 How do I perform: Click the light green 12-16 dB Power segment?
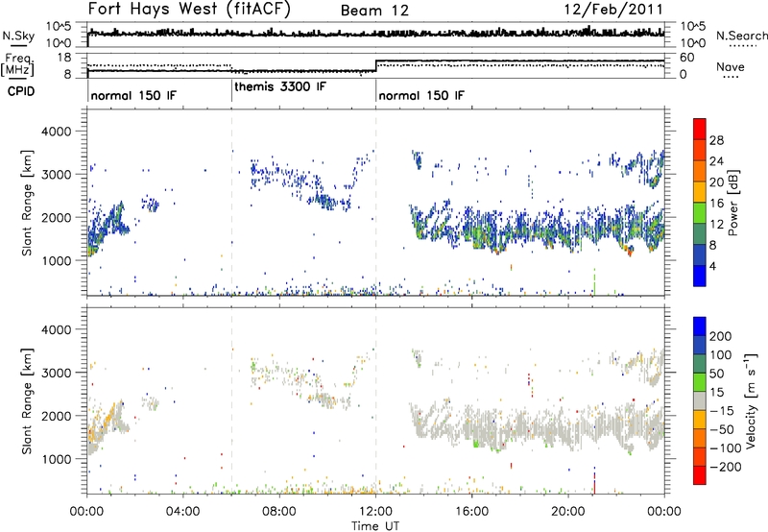pos(700,212)
